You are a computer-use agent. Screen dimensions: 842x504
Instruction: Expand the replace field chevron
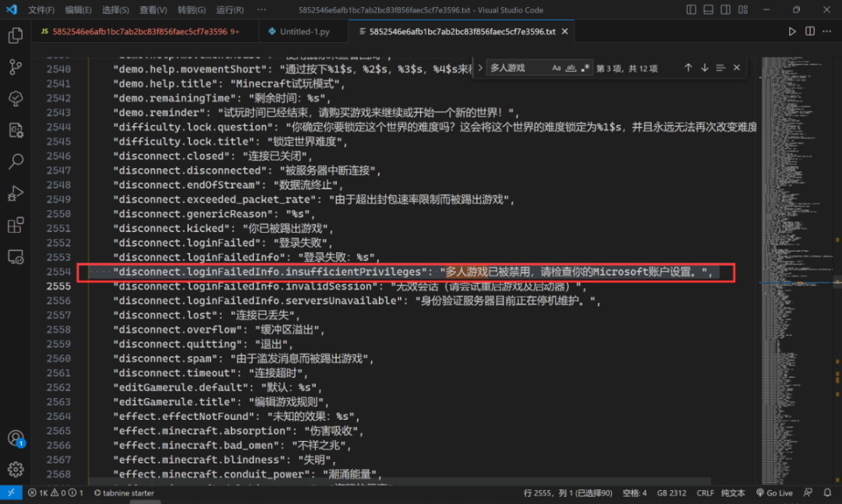[480, 69]
